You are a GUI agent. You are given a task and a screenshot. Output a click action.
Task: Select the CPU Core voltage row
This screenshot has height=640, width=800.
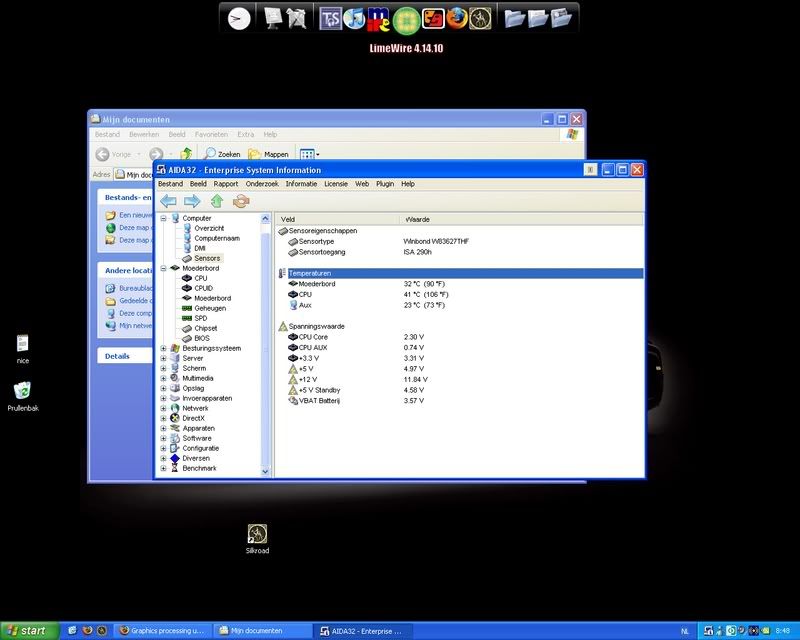pos(461,337)
